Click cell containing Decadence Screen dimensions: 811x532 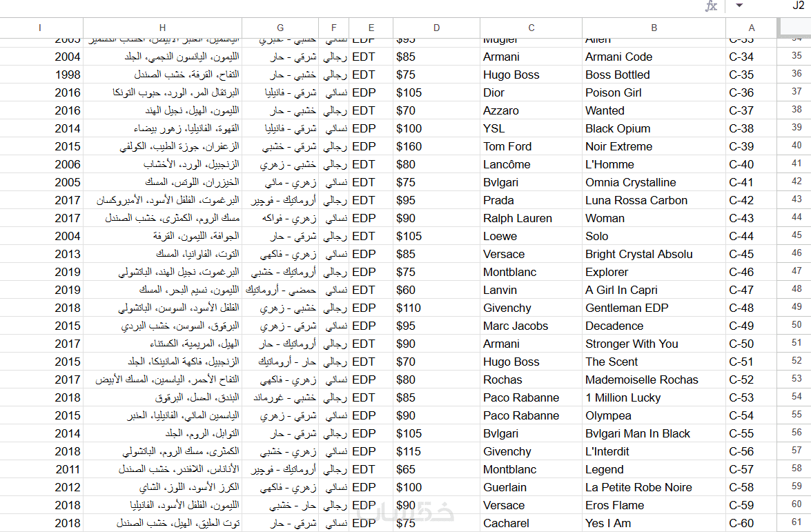[654, 326]
